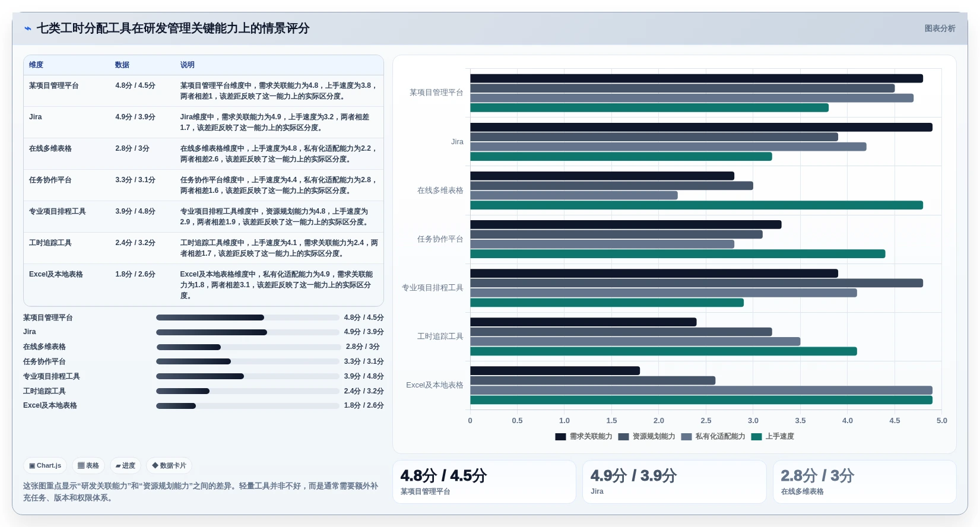Click the 0.5 tick on the chart x-axis
The image size is (980, 527).
click(x=517, y=421)
